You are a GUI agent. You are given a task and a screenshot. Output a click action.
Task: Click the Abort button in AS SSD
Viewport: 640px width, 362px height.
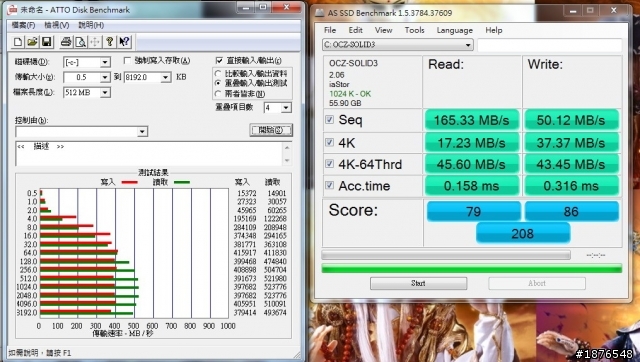point(537,283)
